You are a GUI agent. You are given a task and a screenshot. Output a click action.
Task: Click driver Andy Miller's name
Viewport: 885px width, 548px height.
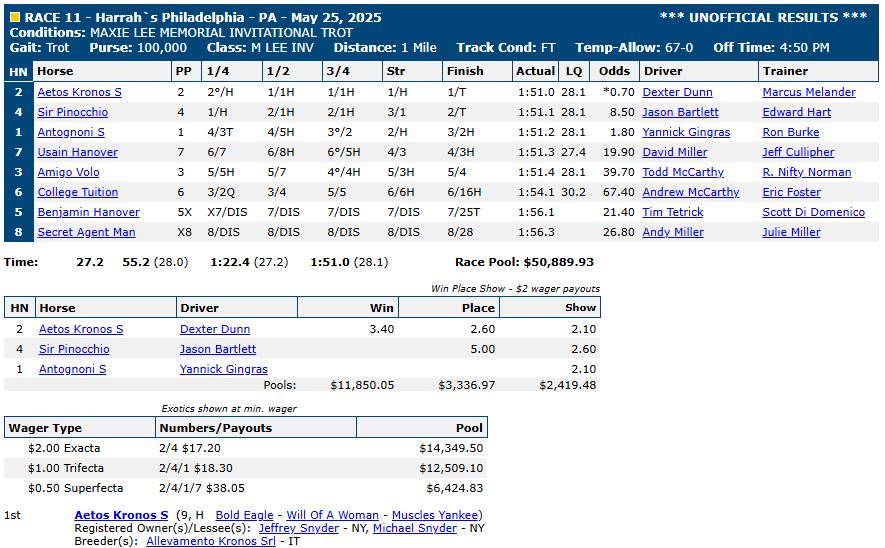pos(673,232)
